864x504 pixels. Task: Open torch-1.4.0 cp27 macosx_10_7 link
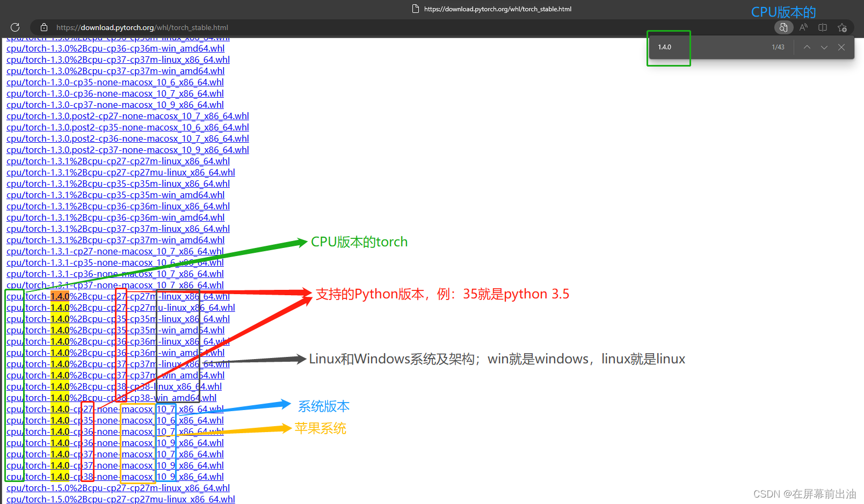point(115,409)
